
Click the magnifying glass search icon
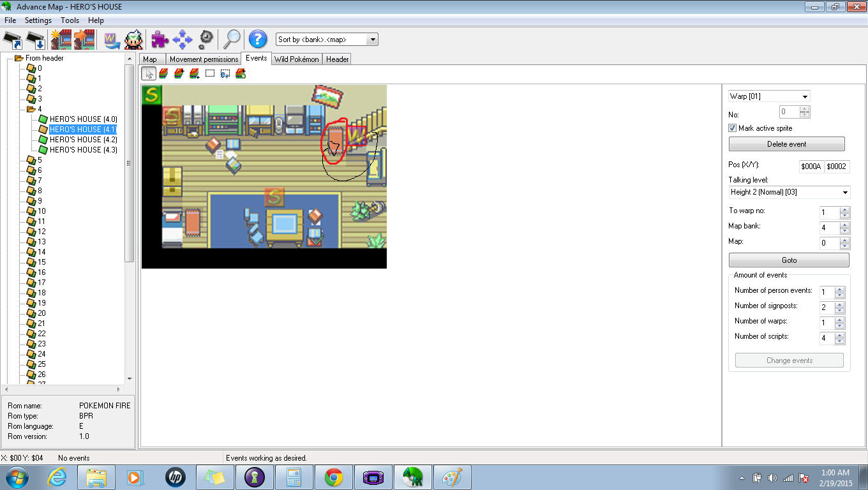[x=231, y=39]
